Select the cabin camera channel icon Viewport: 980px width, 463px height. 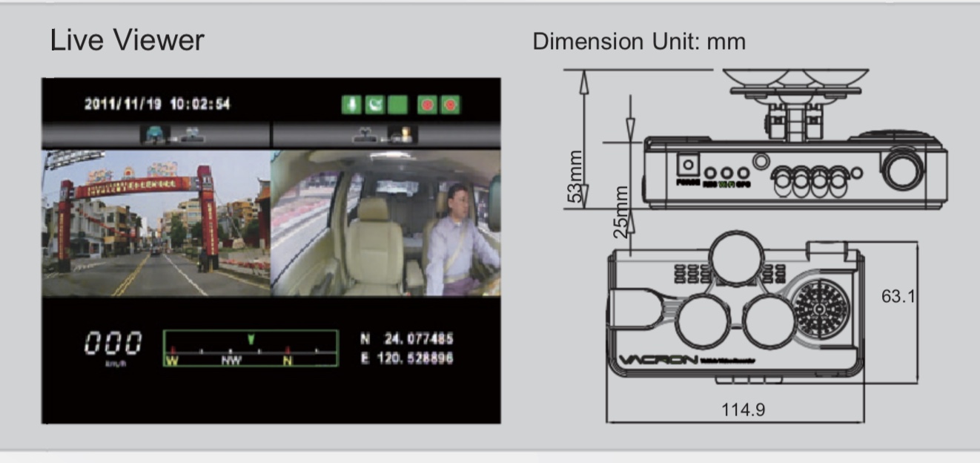[x=403, y=134]
